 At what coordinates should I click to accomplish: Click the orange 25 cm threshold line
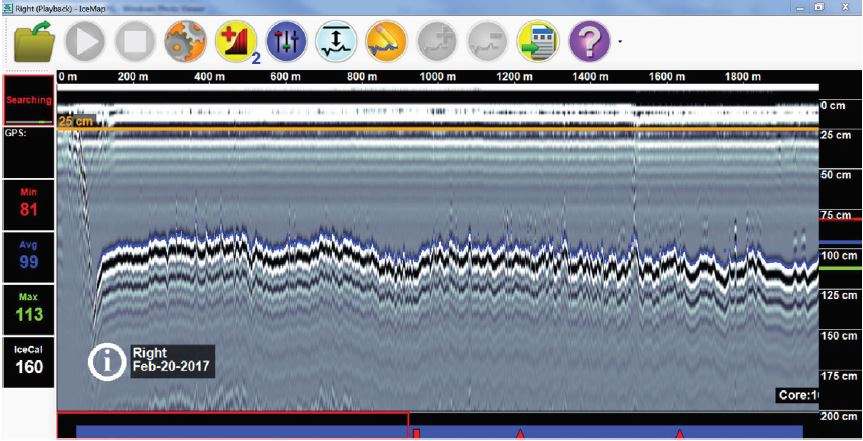pyautogui.click(x=438, y=129)
